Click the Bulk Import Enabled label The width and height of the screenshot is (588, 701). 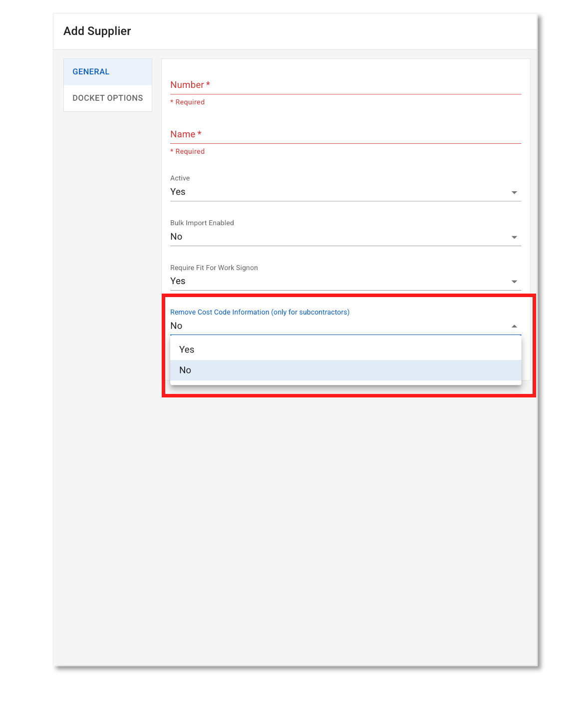pos(202,223)
